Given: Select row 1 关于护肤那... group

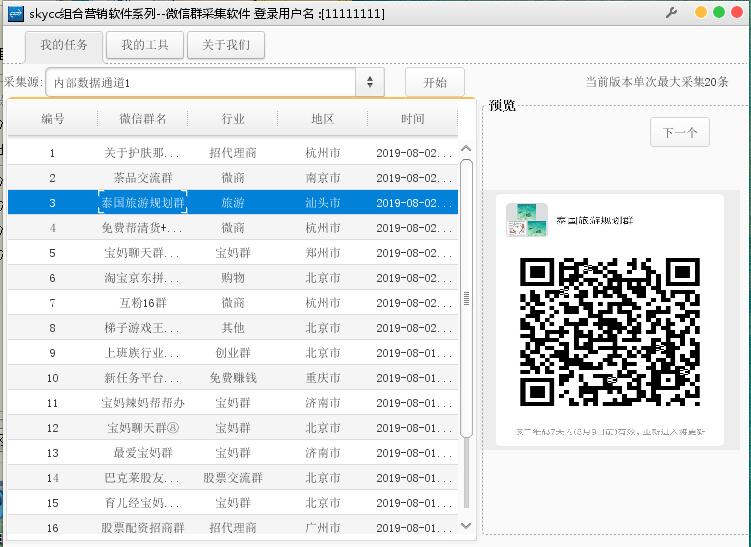Looking at the screenshot, I should coord(142,153).
